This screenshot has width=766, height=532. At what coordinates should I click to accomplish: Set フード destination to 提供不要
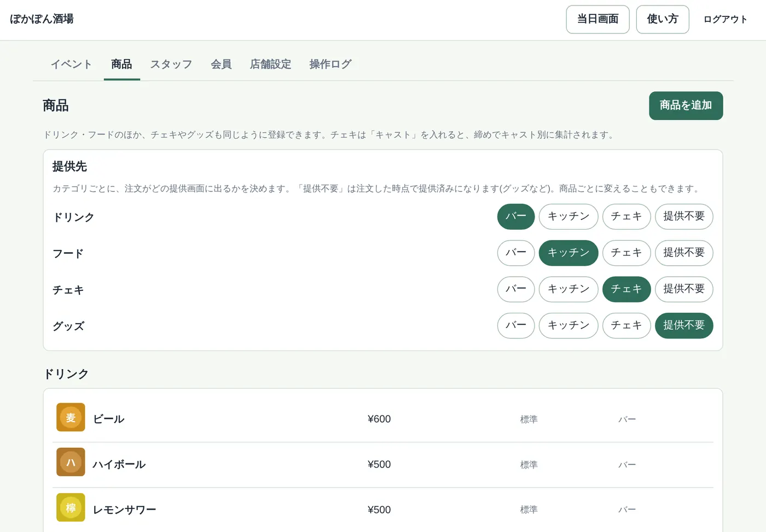coord(684,253)
